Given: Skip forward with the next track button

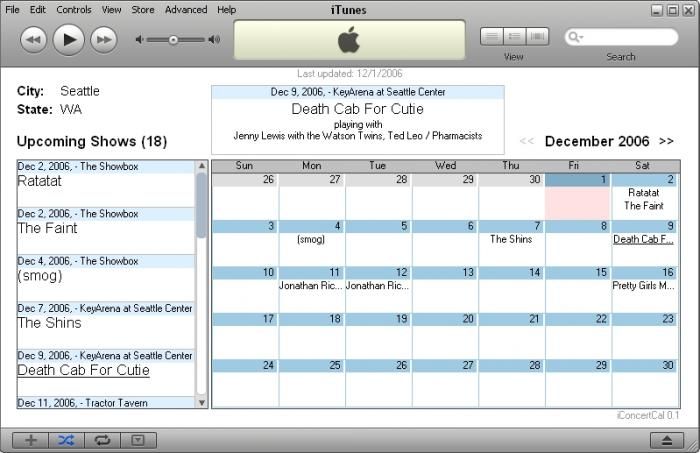Looking at the screenshot, I should coord(104,40).
